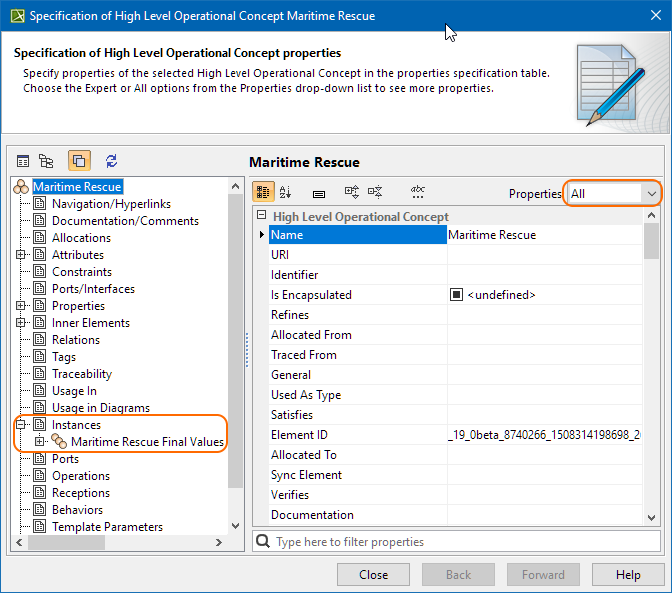Click the page icon beside Traceability
This screenshot has width=672, height=593.
[39, 374]
